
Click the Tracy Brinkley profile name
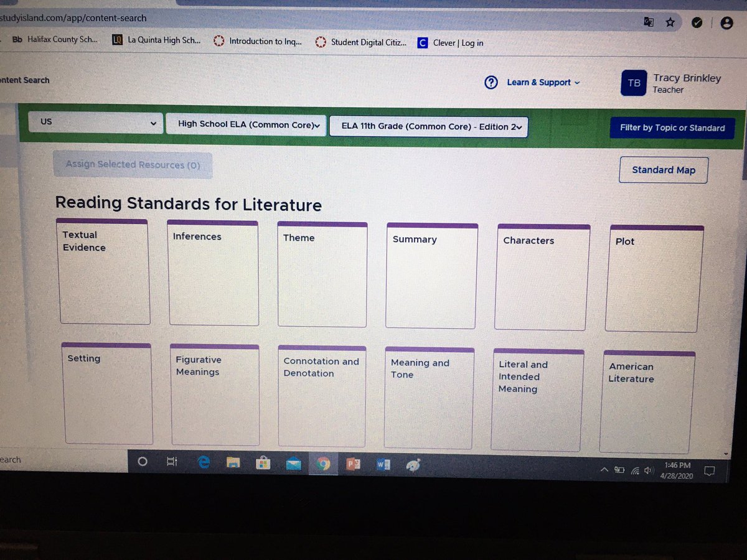coord(687,78)
